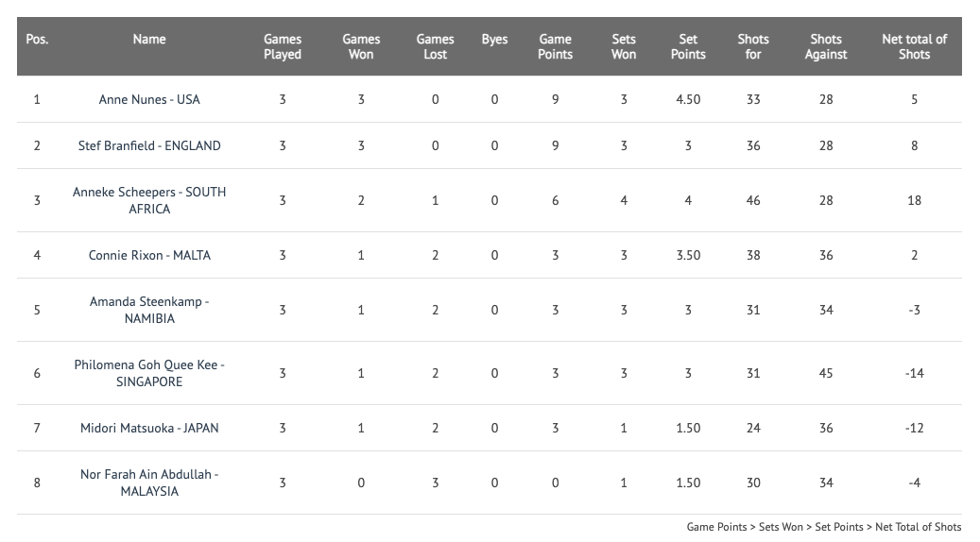Click the Game Points column header
Image resolution: width=980 pixels, height=542 pixels.
point(556,47)
